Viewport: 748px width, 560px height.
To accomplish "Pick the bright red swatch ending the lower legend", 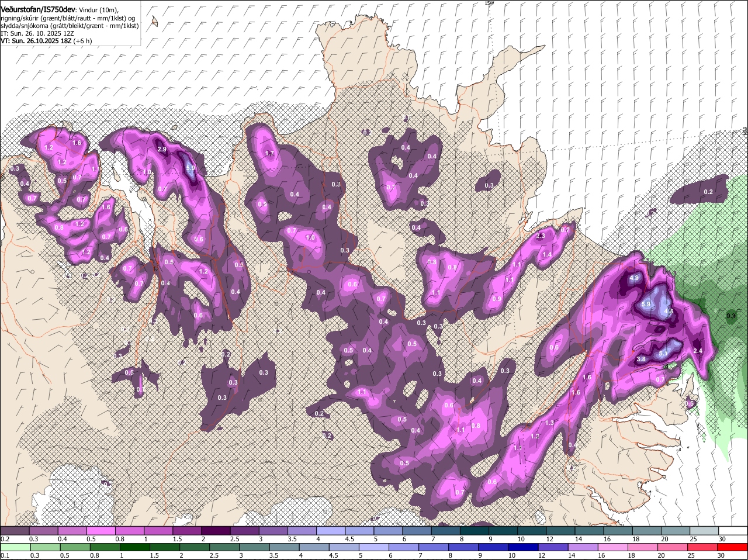I will [x=733, y=548].
